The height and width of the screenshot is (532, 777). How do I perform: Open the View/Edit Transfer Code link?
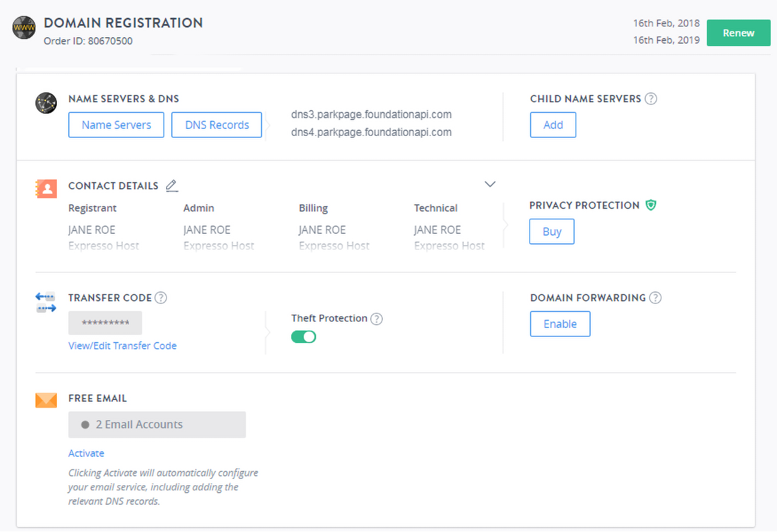tap(123, 346)
